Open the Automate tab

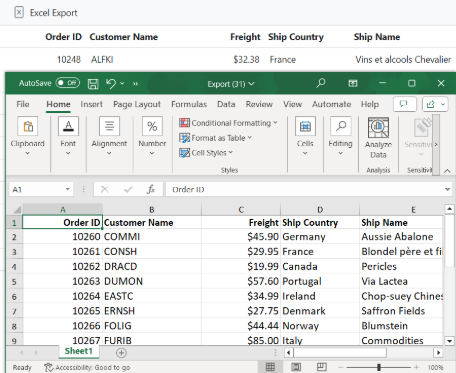coord(331,104)
